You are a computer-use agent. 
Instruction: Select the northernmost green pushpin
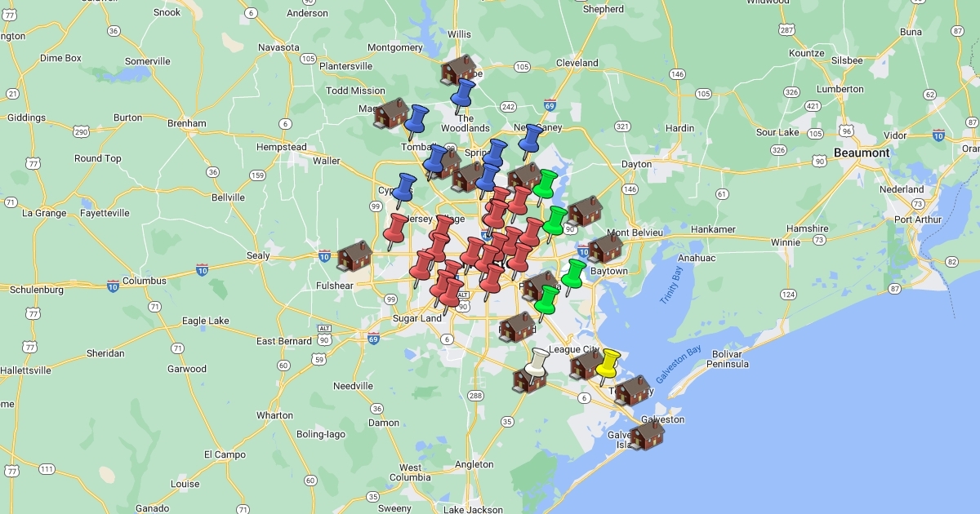545,187
